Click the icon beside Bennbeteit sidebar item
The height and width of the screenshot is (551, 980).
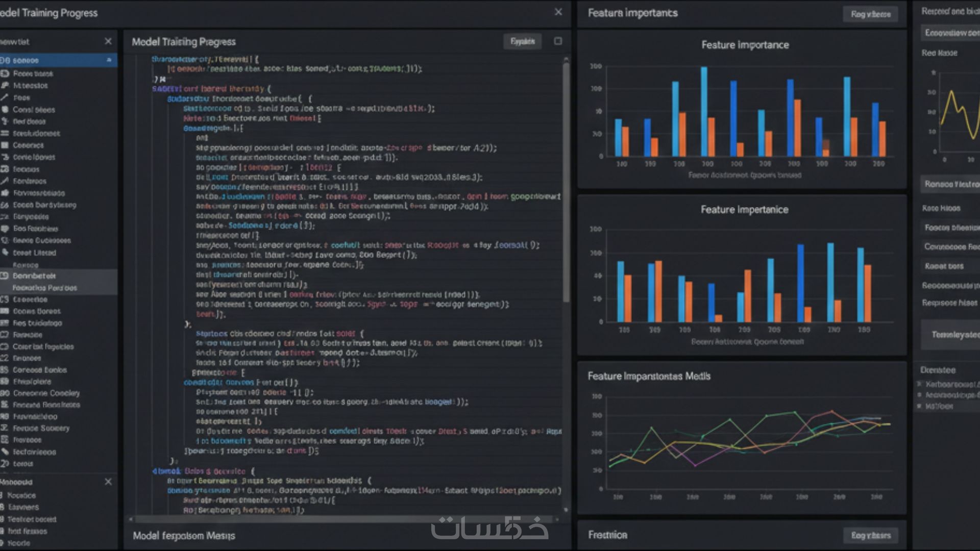point(5,275)
